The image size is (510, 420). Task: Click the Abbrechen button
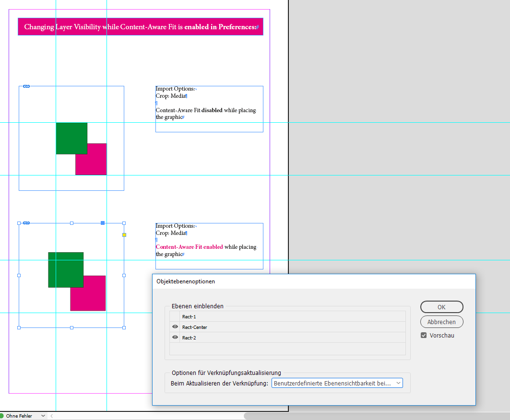tap(441, 322)
